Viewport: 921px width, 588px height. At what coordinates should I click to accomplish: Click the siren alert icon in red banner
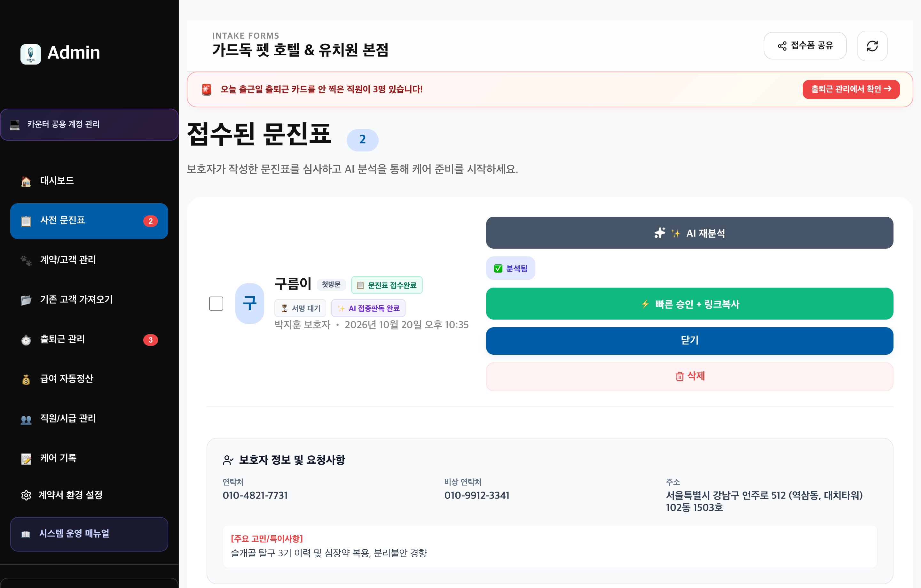[207, 89]
